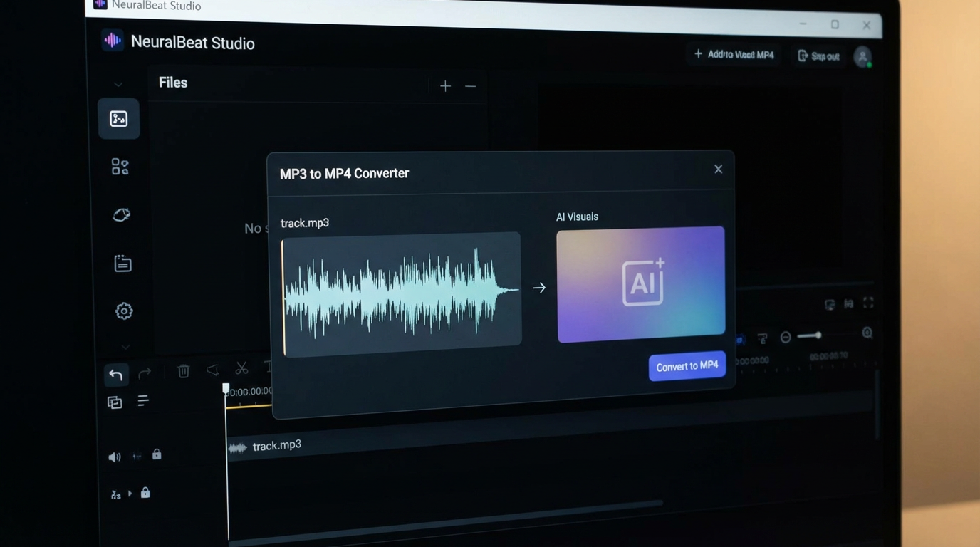Viewport: 980px width, 547px height.
Task: Click the second track type icon
Action: [115, 494]
